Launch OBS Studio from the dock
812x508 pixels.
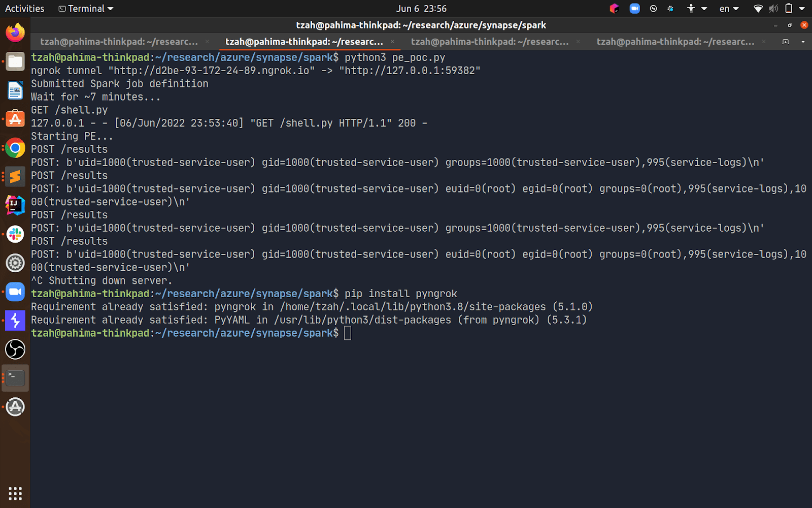[x=15, y=350]
